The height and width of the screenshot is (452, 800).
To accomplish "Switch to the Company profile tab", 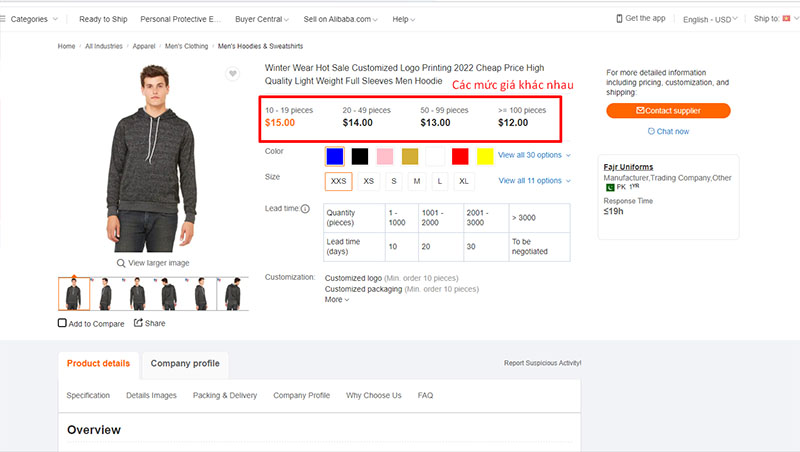I will [185, 363].
